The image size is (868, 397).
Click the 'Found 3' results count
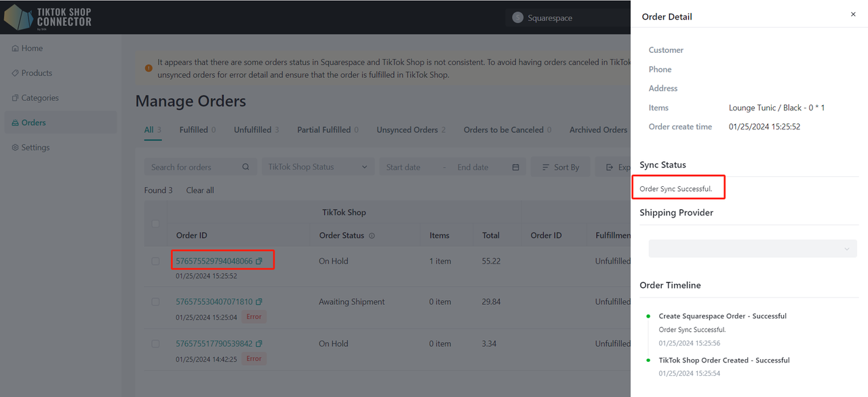(159, 190)
